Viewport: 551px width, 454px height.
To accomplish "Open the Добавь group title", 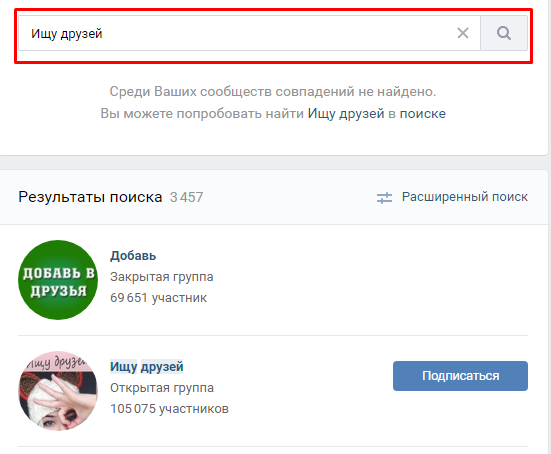I will click(133, 255).
